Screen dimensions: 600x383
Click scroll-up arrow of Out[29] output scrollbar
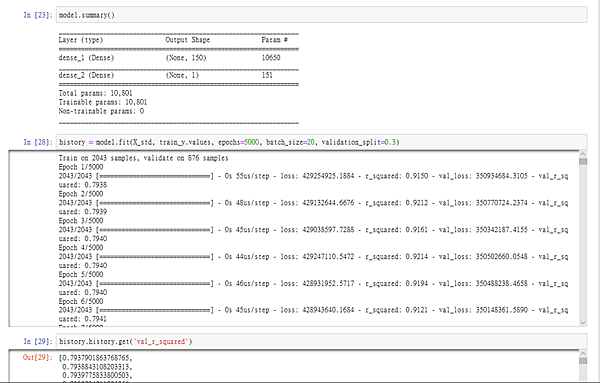point(583,353)
